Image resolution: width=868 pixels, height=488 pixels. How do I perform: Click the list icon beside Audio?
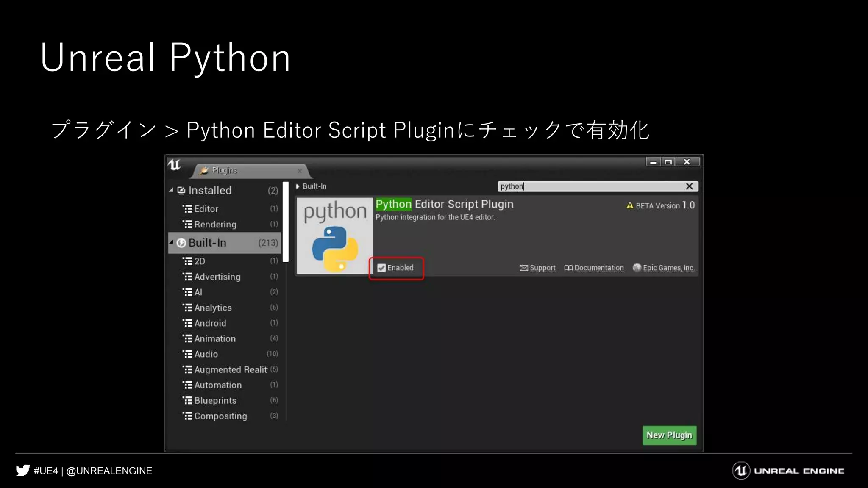(187, 354)
